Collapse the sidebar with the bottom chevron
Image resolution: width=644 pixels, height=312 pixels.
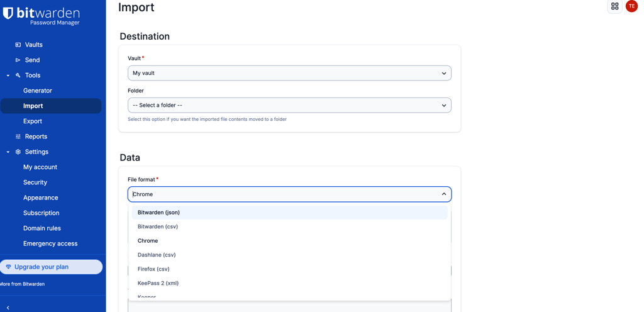pos(8,308)
